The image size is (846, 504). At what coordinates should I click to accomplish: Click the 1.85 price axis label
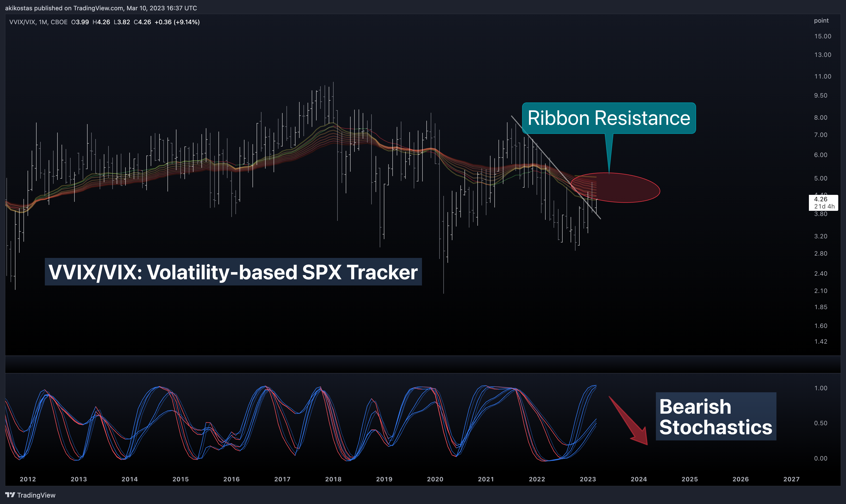pyautogui.click(x=820, y=307)
